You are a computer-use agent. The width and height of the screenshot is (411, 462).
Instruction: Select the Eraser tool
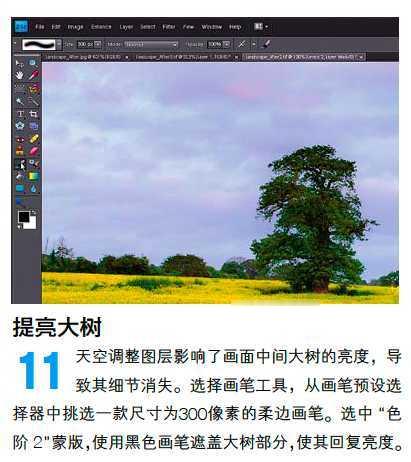click(33, 151)
